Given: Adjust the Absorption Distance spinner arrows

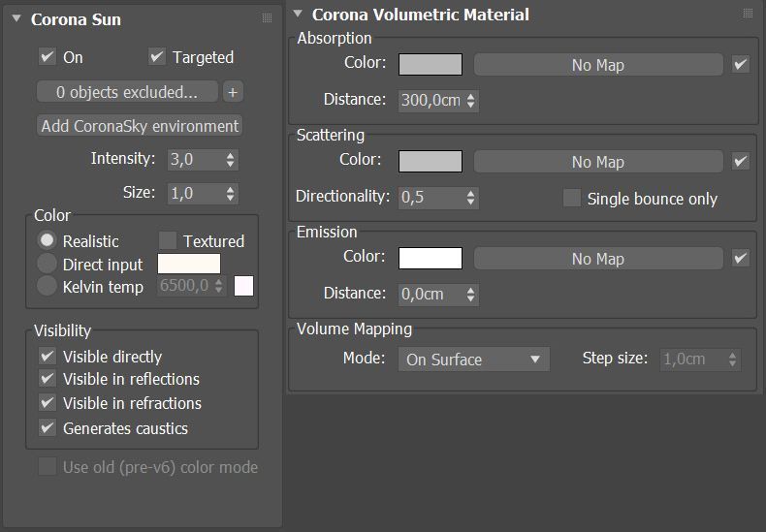Looking at the screenshot, I should 470,101.
